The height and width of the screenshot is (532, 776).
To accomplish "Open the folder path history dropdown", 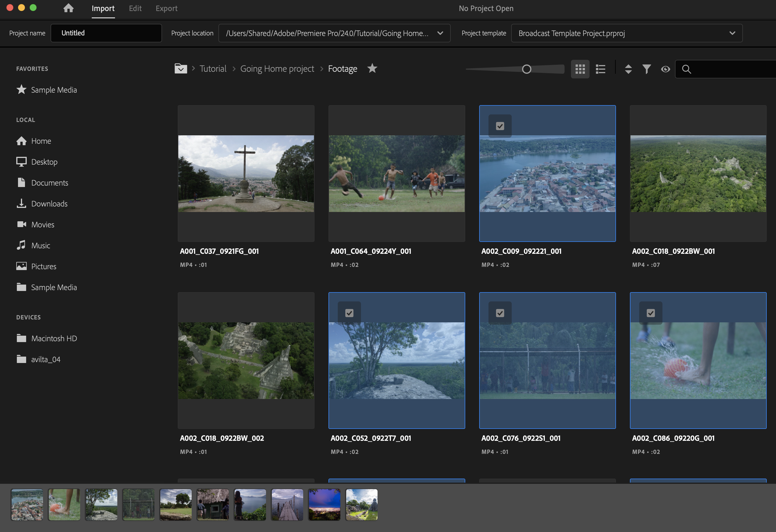I will tap(181, 69).
